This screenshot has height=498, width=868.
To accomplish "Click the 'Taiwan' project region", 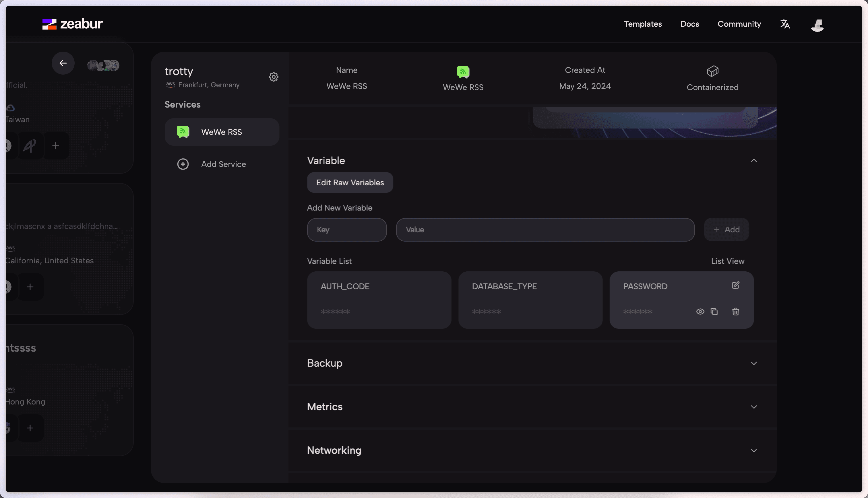I will 18,120.
